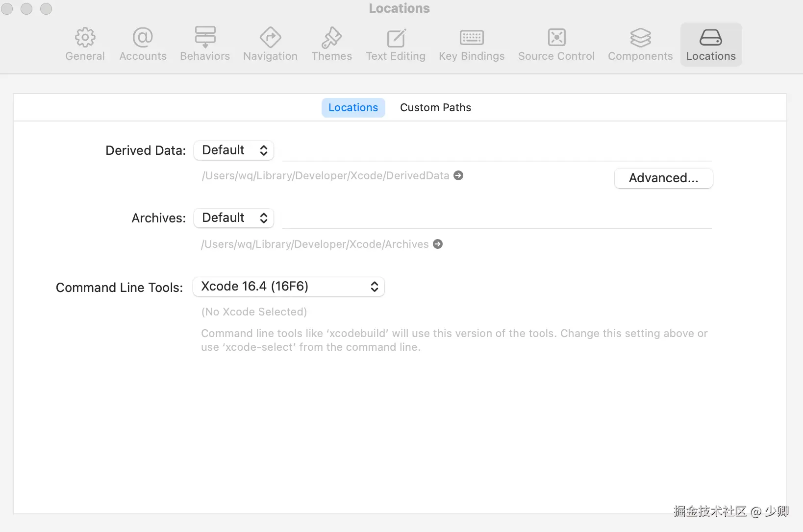Open the Command Line Tools version dropdown
Image resolution: width=803 pixels, height=532 pixels.
[x=289, y=287]
